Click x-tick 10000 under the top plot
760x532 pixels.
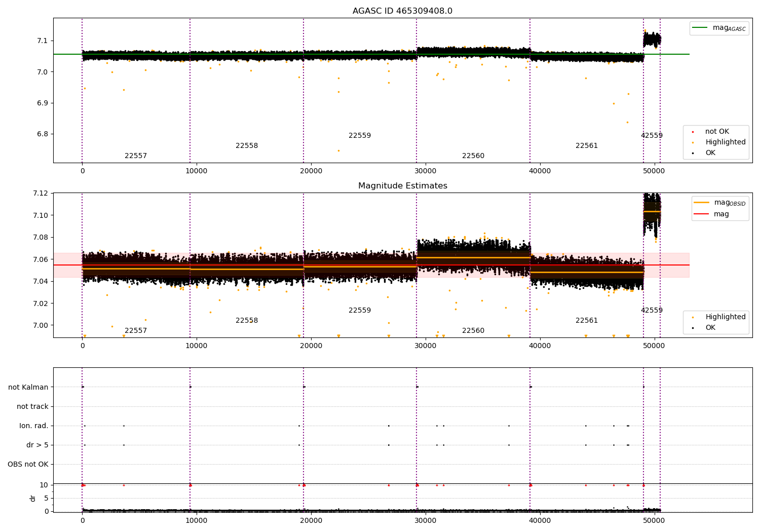197,171
